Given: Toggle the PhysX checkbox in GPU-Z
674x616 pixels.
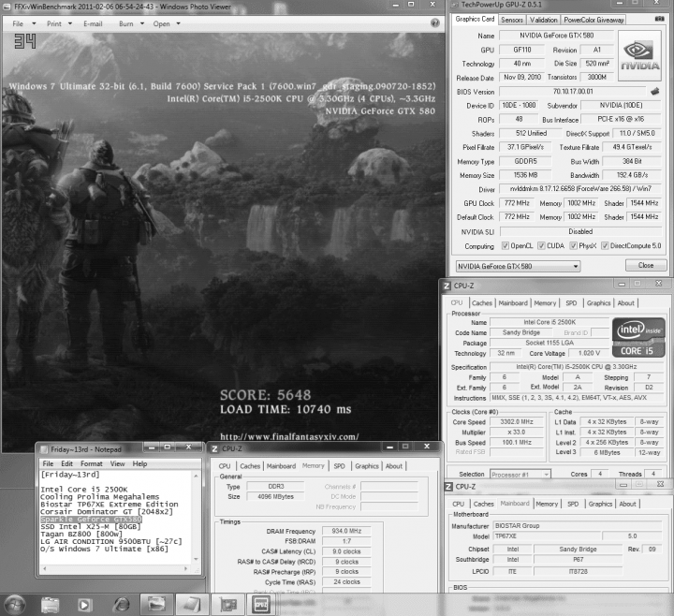Looking at the screenshot, I should tap(574, 246).
